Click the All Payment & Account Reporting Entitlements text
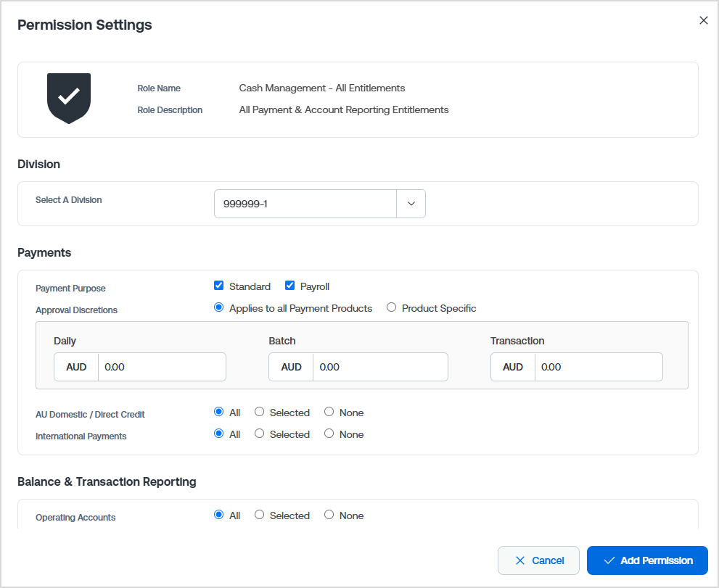 pyautogui.click(x=343, y=110)
